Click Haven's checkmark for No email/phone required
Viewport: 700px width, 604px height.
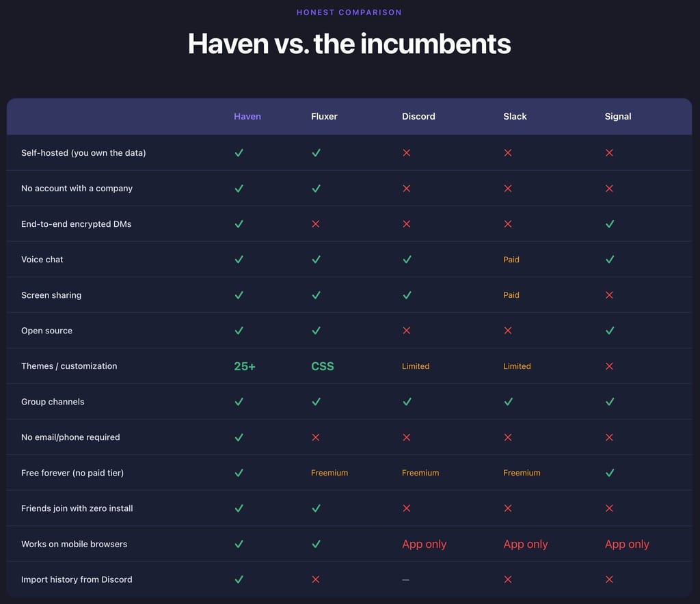tap(239, 437)
